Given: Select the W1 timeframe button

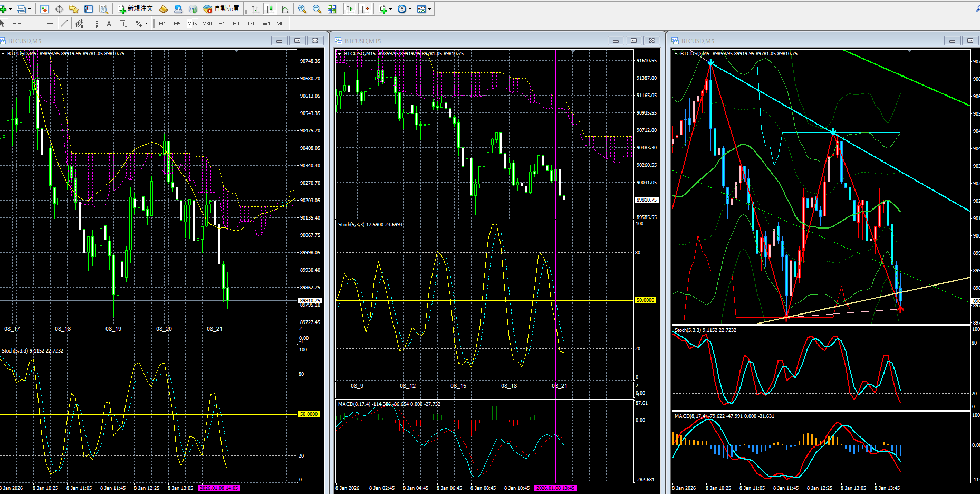Looking at the screenshot, I should [x=266, y=23].
